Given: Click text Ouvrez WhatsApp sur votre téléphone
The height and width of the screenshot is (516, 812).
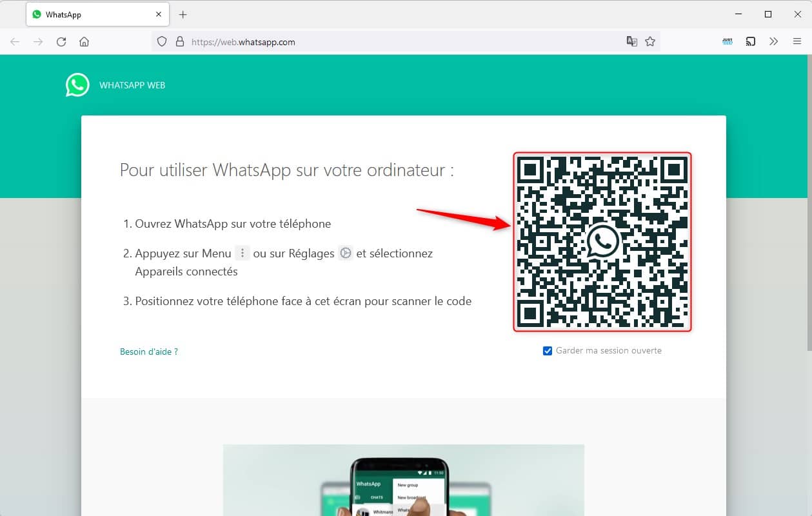Looking at the screenshot, I should point(233,224).
